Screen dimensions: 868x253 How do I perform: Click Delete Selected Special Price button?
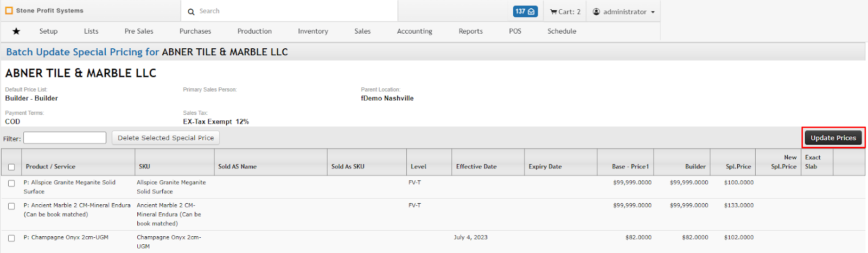coord(165,138)
